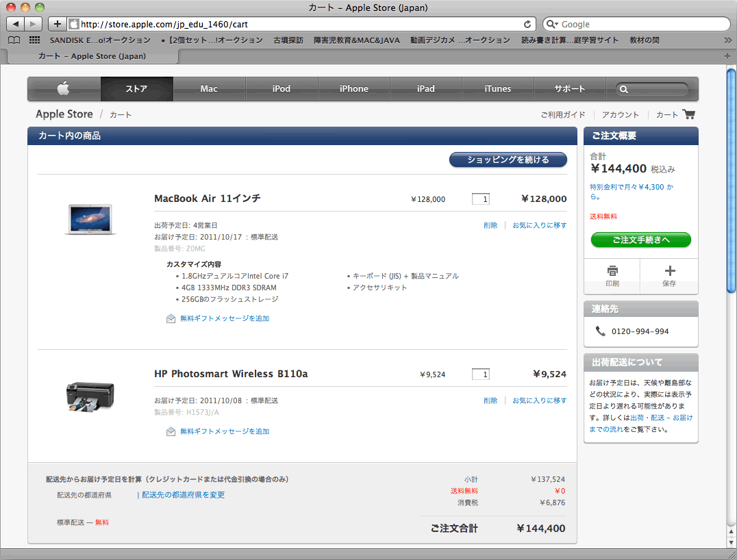Open 古墳探訪 bookmark
This screenshot has height=560, width=737.
(288, 40)
